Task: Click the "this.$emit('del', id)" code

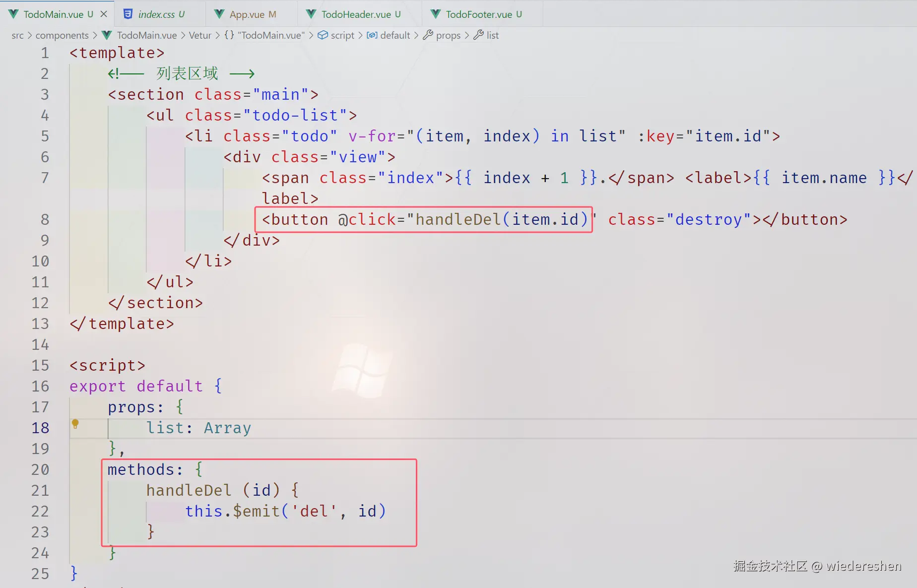Action: (285, 511)
